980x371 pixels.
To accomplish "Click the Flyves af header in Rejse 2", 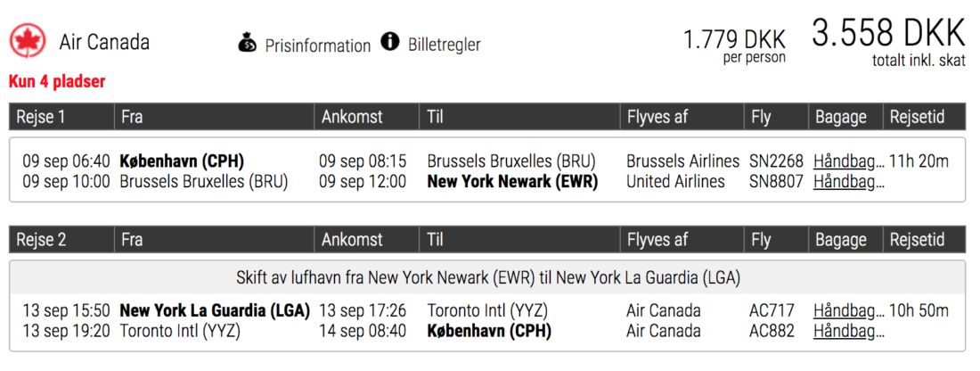I will (x=682, y=240).
